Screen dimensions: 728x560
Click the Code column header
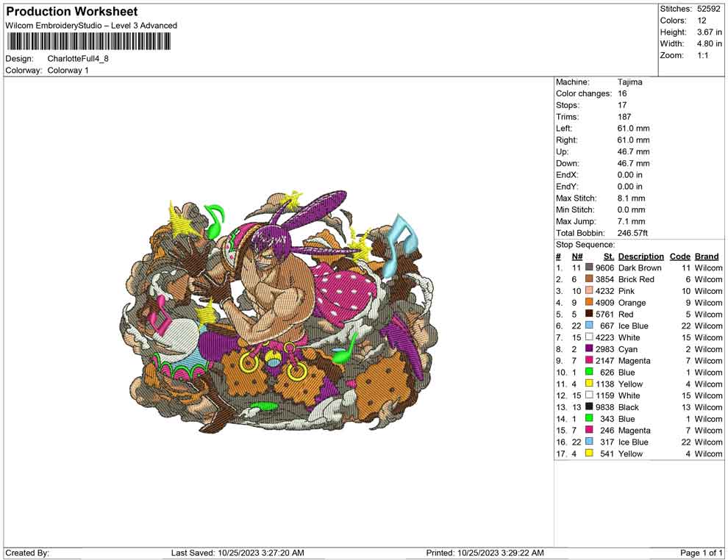click(x=679, y=256)
